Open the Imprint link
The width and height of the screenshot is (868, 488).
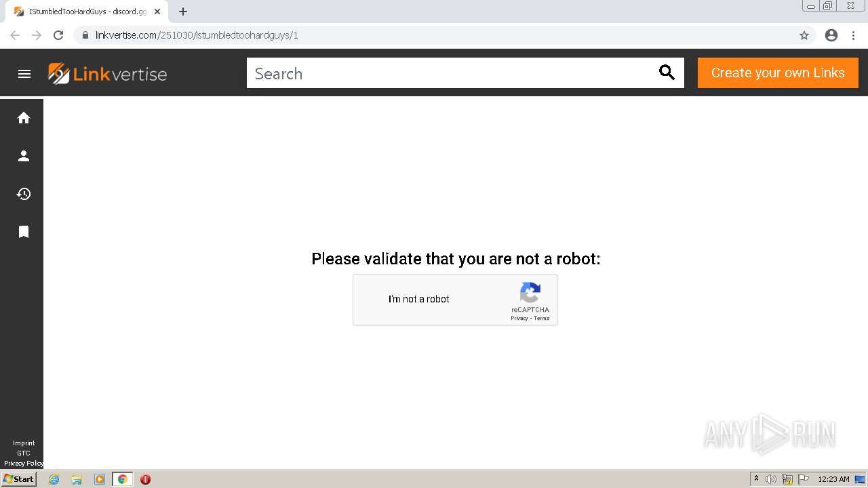click(x=24, y=443)
